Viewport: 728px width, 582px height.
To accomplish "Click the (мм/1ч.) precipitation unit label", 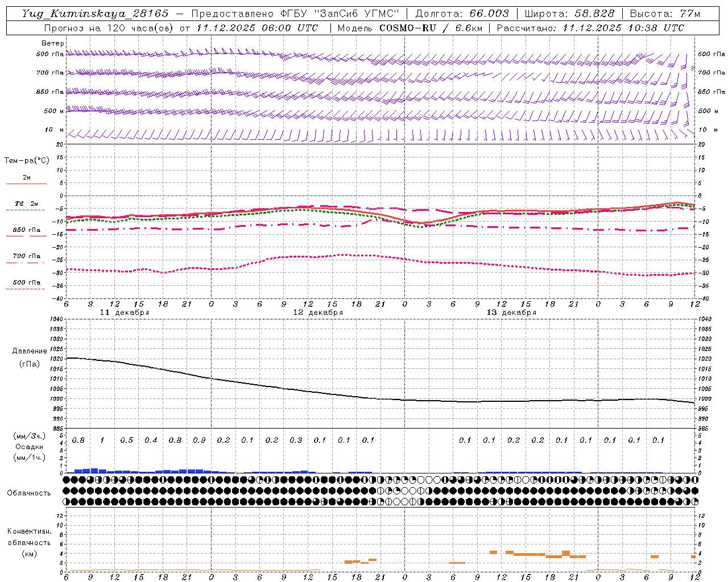I will [x=30, y=458].
